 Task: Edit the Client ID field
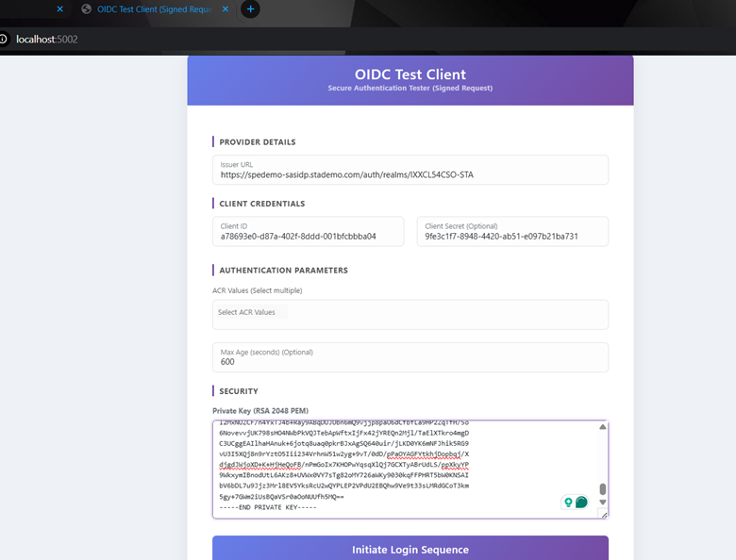pyautogui.click(x=308, y=231)
